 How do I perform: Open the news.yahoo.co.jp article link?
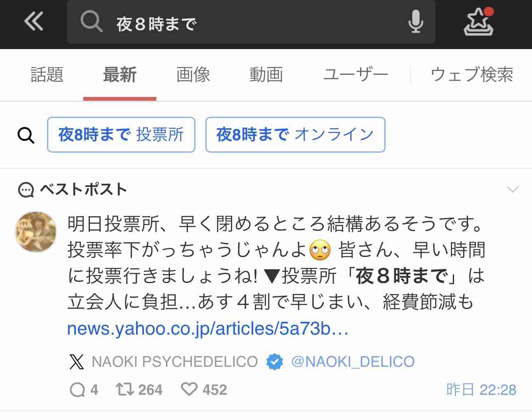pyautogui.click(x=208, y=329)
